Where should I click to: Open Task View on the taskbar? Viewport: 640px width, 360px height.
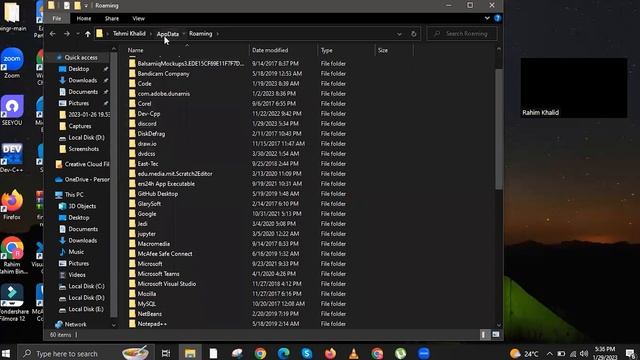166,353
